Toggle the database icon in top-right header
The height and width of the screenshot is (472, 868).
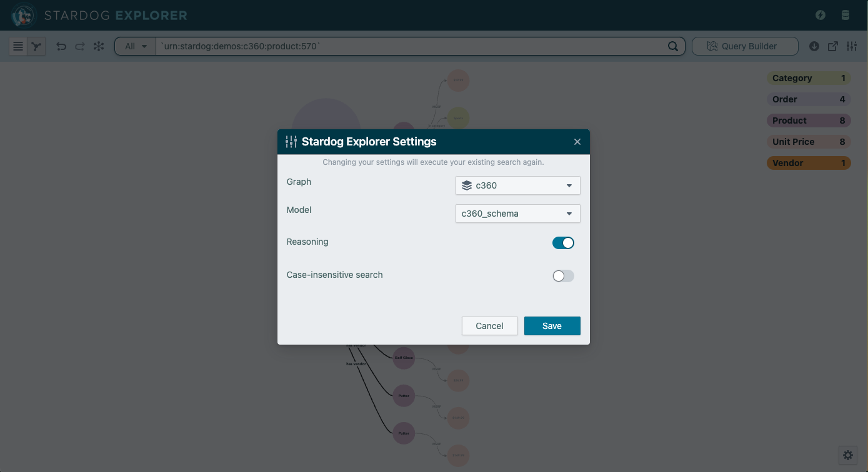point(846,14)
